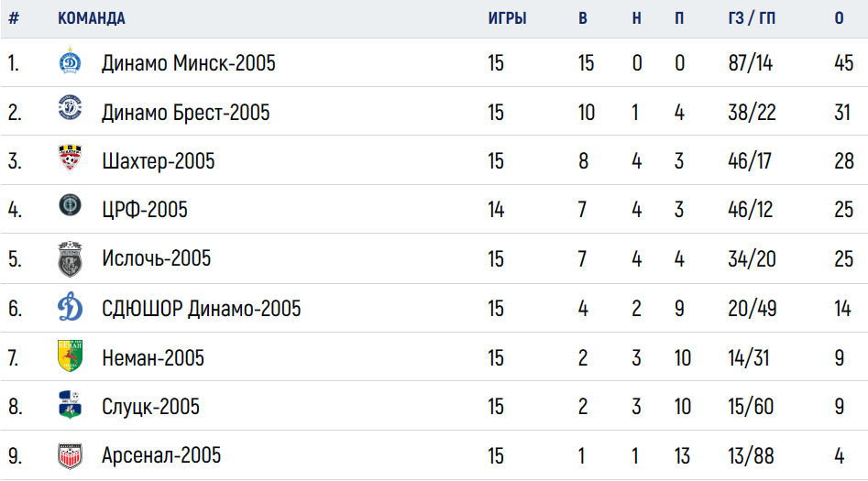Click the Ислочь-2005 shield crest
868x481 pixels.
pyautogui.click(x=71, y=259)
